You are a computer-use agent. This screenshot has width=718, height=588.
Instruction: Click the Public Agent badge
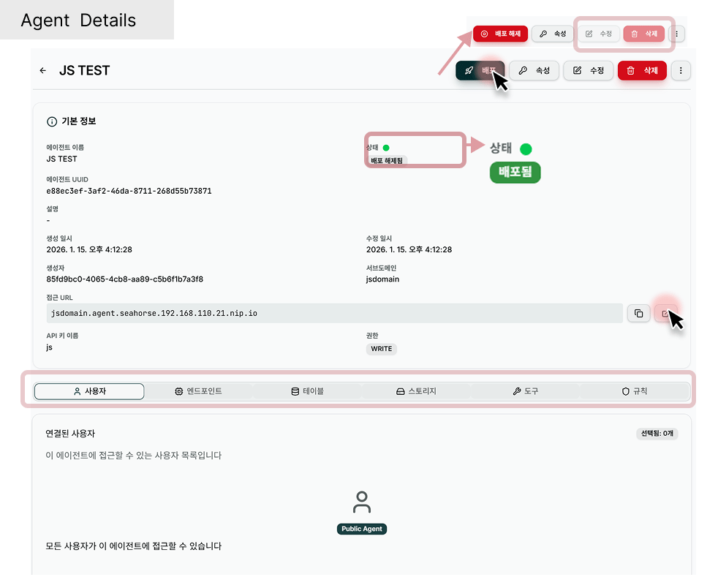(x=362, y=529)
